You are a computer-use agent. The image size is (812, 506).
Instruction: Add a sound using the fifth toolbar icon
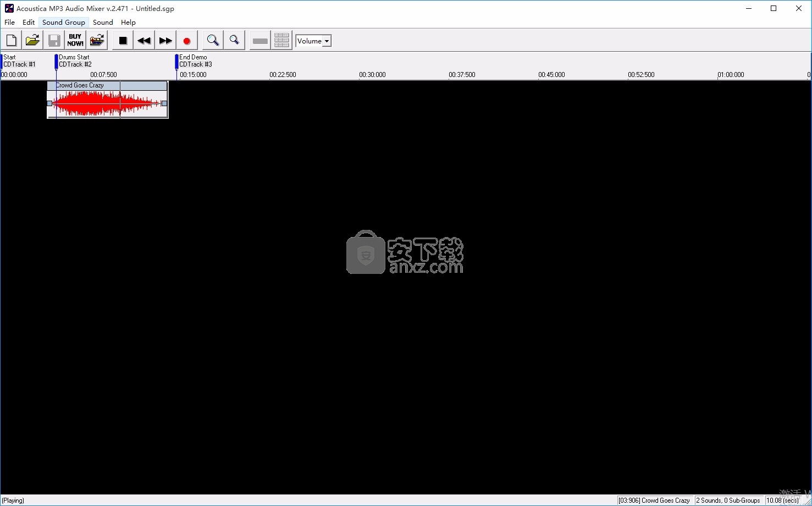click(x=97, y=41)
